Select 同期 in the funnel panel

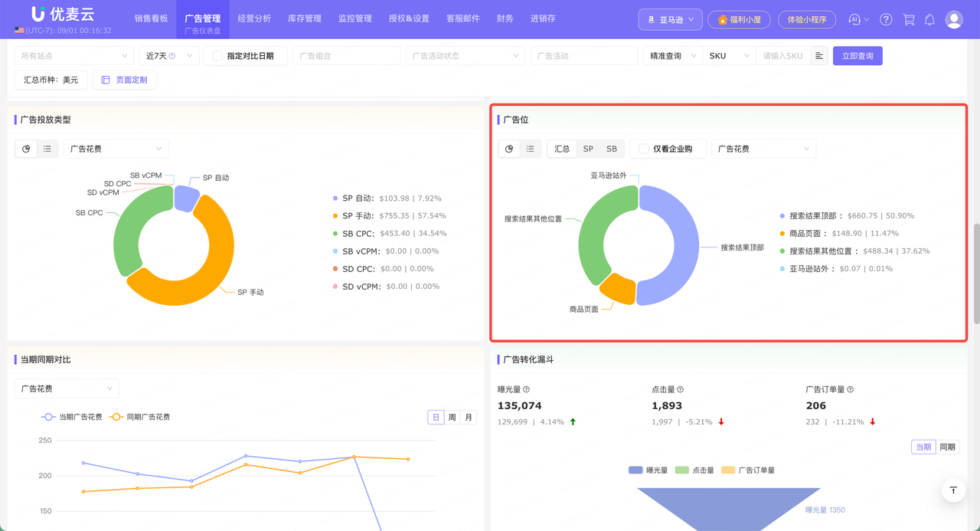(947, 447)
